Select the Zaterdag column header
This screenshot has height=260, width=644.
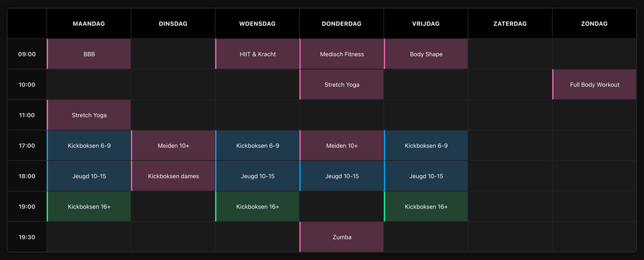(510, 24)
